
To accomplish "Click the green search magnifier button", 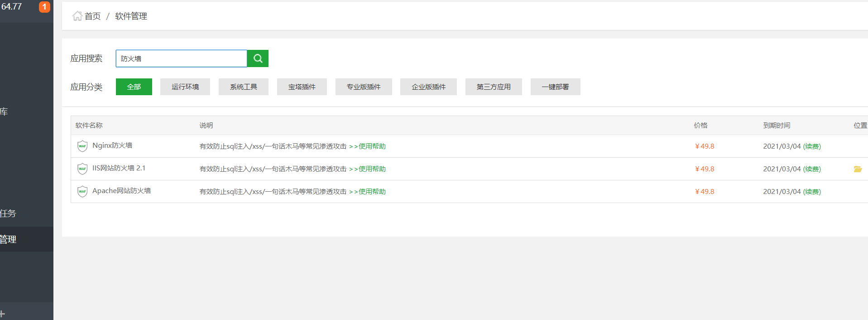I will tap(258, 58).
